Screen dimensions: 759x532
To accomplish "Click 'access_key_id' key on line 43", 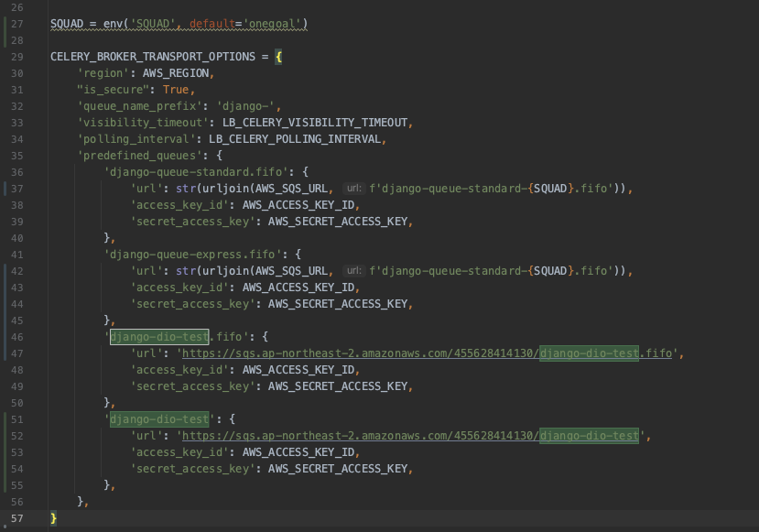I will 179,287.
